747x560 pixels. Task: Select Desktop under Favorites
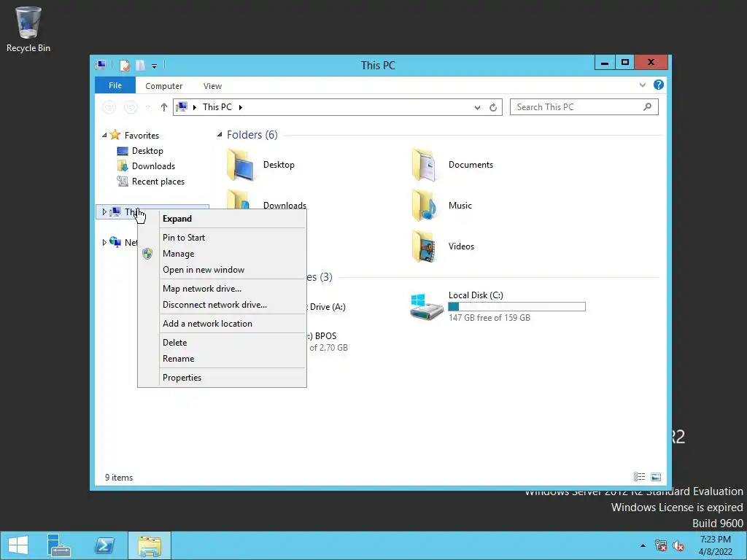pos(147,151)
